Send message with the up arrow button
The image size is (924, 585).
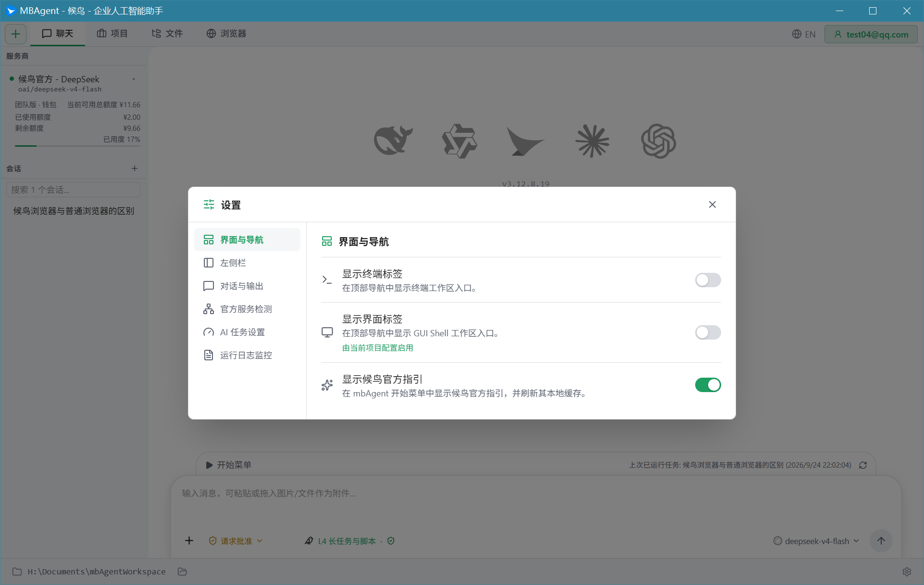[881, 541]
